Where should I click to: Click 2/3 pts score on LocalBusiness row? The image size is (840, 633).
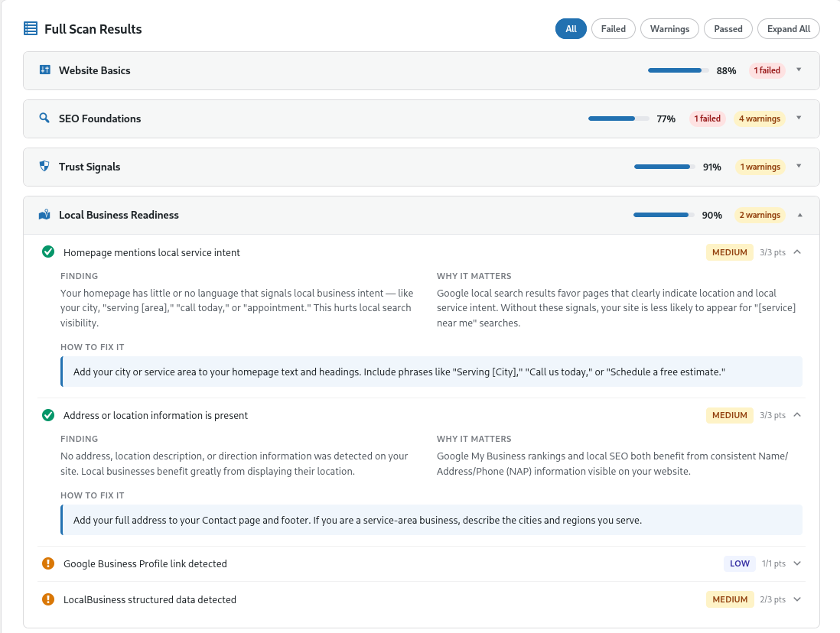coord(773,599)
